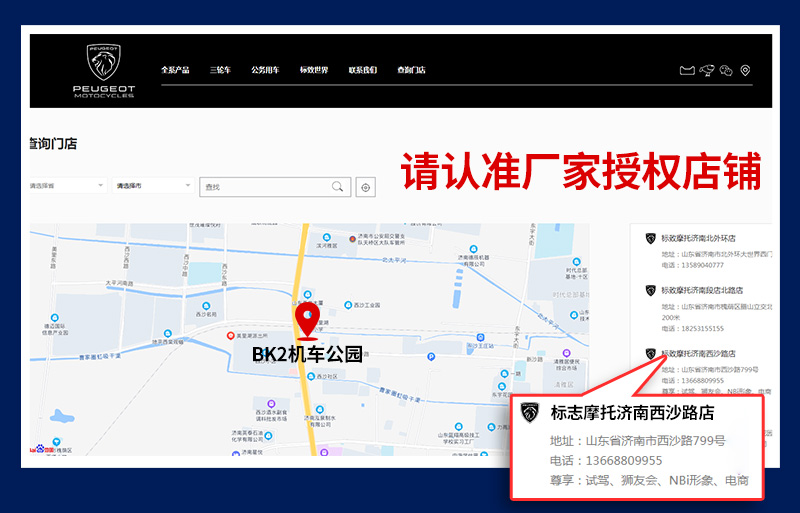Click the 西沙社区 map marker
The image size is (800, 513).
pyautogui.click(x=311, y=377)
